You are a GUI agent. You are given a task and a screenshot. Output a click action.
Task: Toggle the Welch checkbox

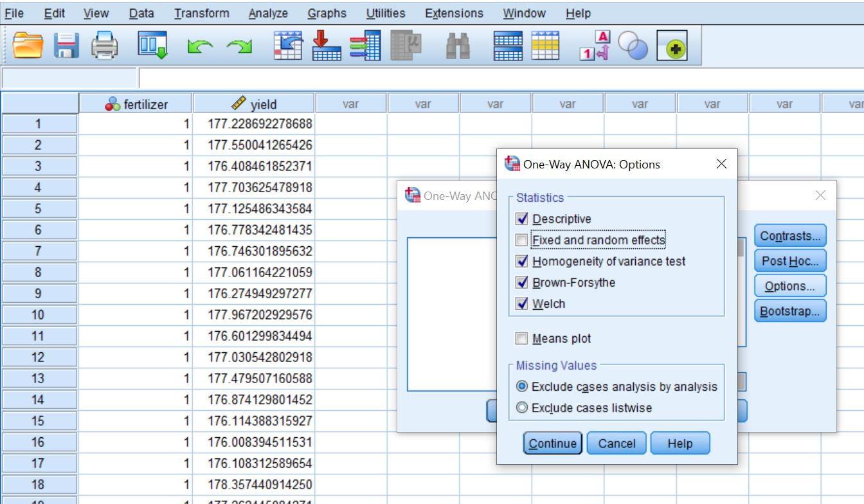coord(521,304)
